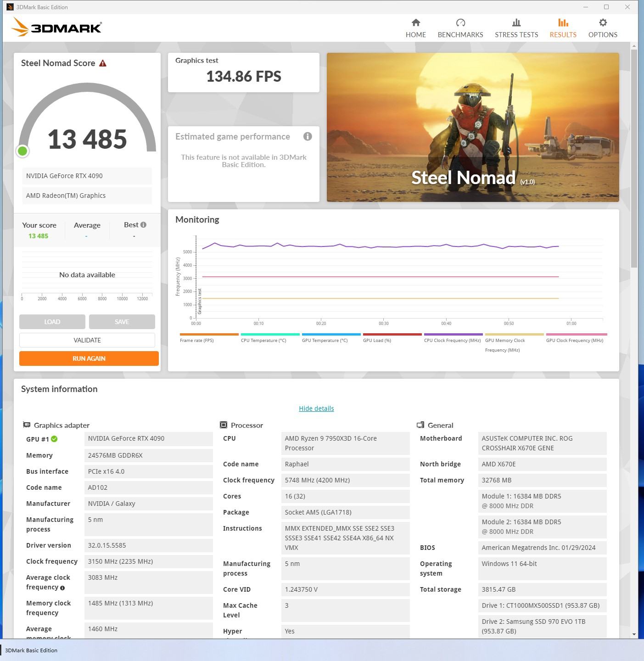
Task: Click the vertical scrollbar down arrow
Action: pos(634,634)
